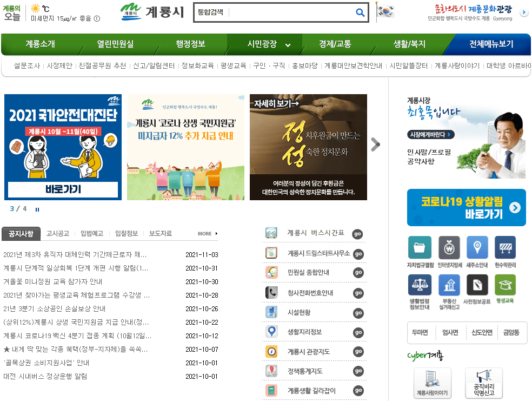Open 설문조사 submenu link
The image size is (532, 401).
pyautogui.click(x=27, y=65)
